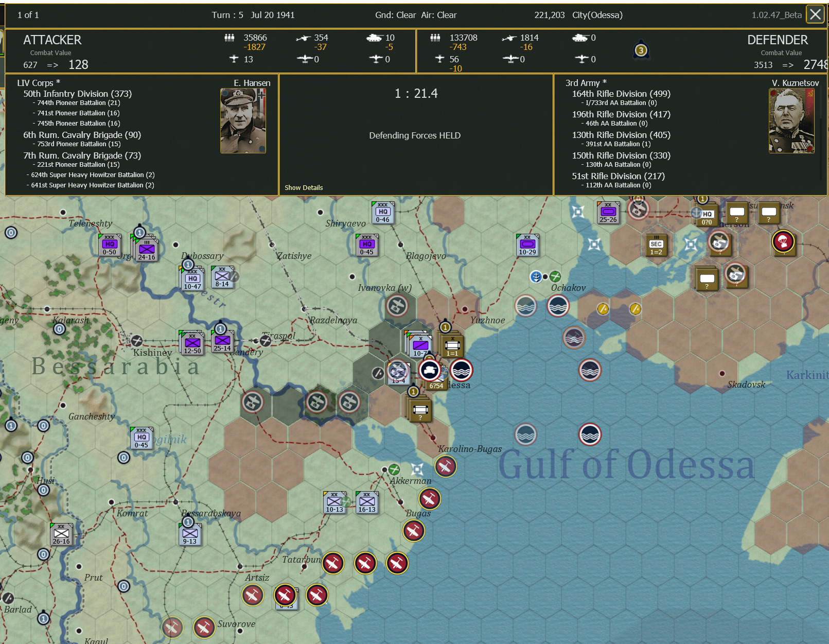This screenshot has width=829, height=644.
Task: Select the HQ 0-46 counter
Action: click(x=383, y=212)
